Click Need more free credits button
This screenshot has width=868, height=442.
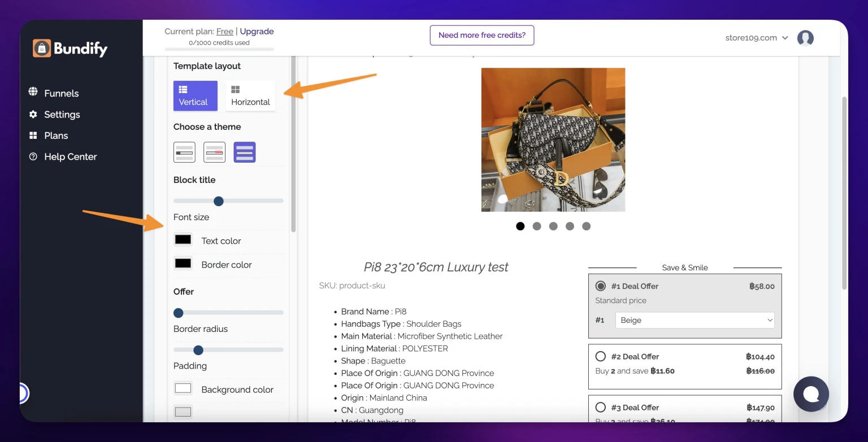(x=482, y=35)
